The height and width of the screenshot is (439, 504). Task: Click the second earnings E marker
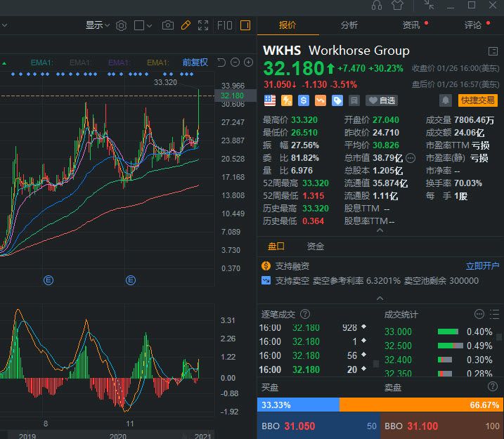[x=131, y=280]
